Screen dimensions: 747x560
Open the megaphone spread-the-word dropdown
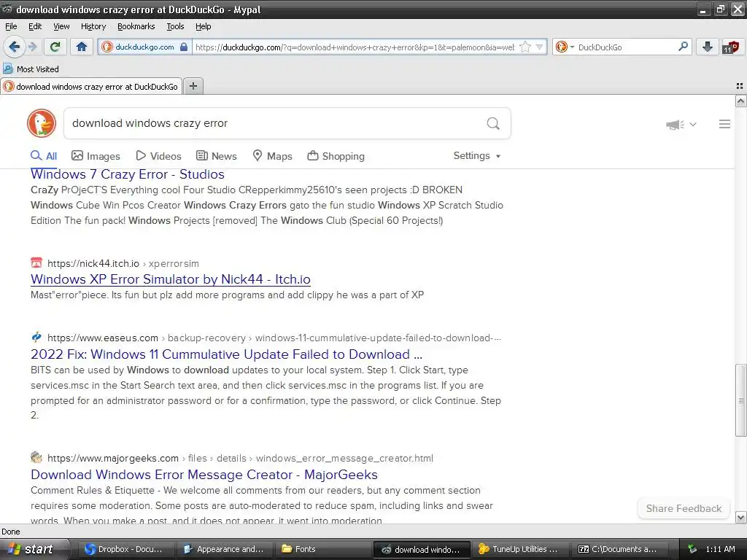[x=681, y=124]
